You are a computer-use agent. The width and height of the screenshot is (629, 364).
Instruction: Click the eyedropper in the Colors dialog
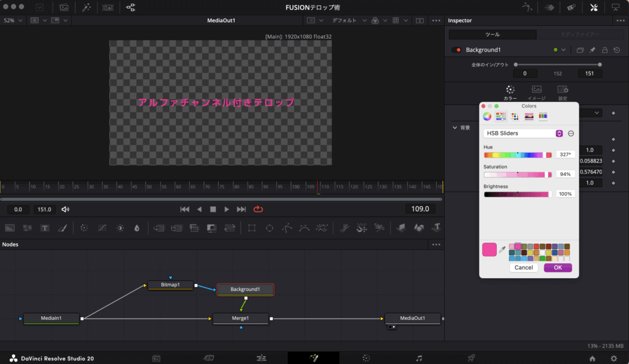coord(502,249)
